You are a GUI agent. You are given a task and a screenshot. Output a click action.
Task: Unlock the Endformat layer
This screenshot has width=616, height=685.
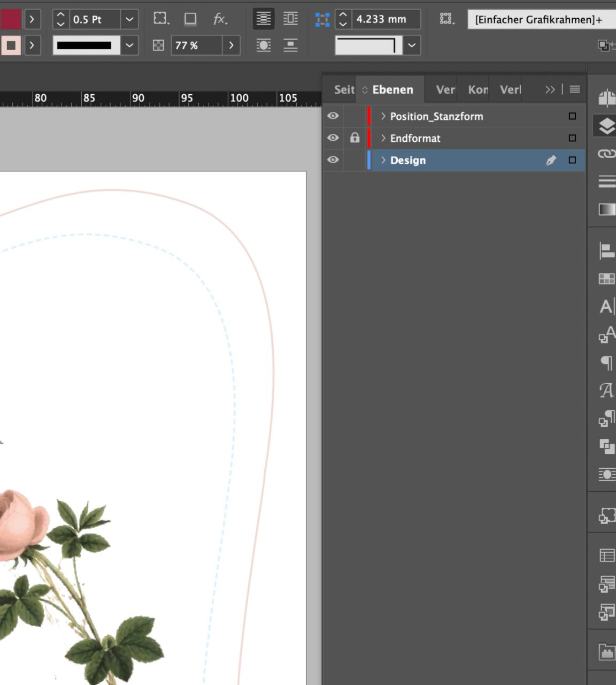click(355, 138)
